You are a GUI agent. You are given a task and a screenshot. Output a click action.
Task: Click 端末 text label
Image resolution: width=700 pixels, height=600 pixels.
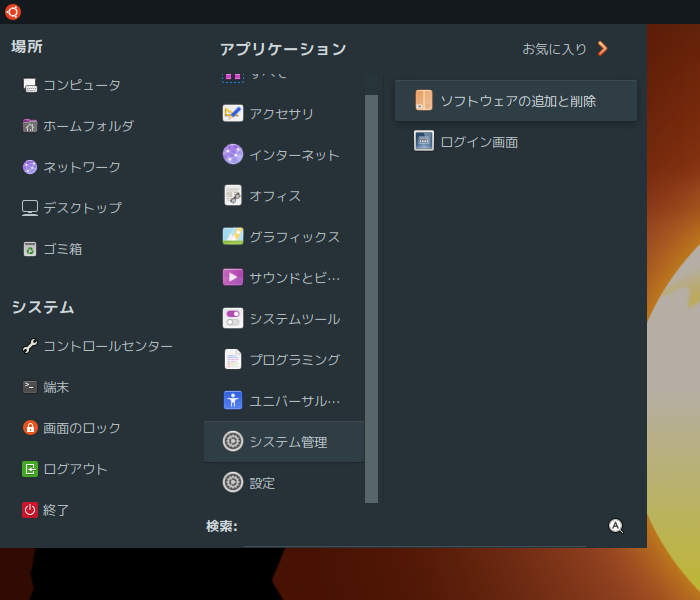pyautogui.click(x=56, y=387)
